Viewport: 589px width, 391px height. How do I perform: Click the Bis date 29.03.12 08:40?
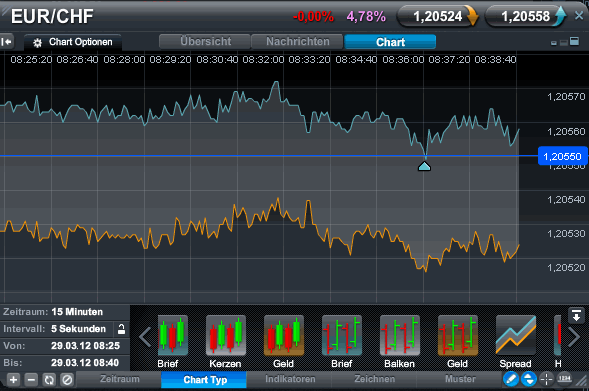85,362
